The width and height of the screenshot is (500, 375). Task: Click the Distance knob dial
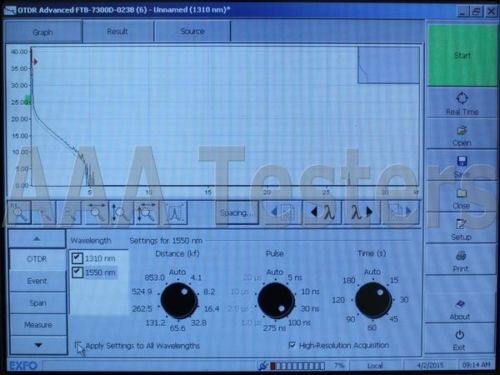[179, 301]
